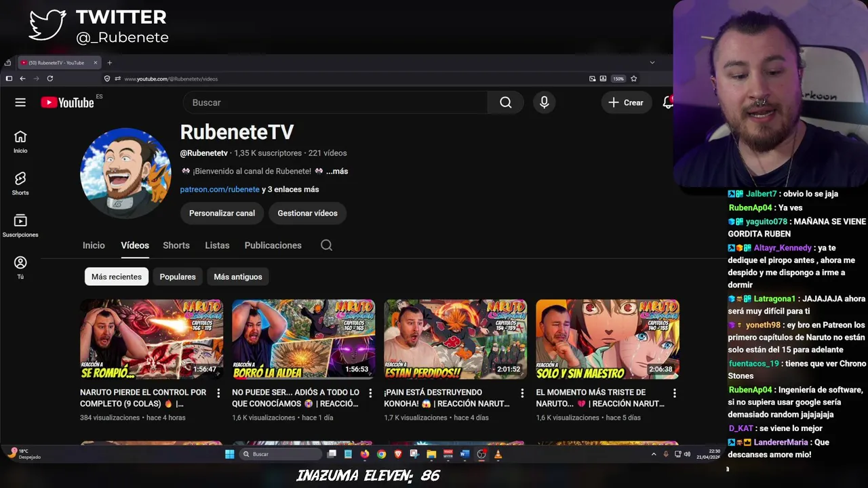This screenshot has height=488, width=868.
Task: Click the search magnifier button
Action: coord(506,102)
